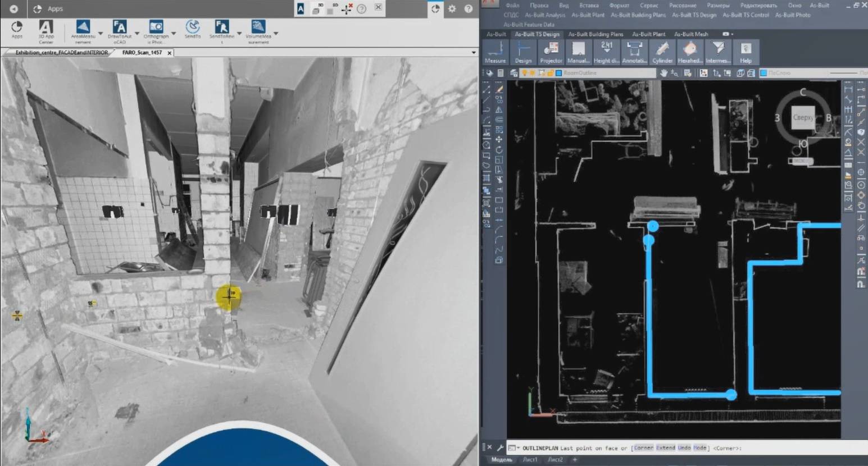
Task: Select the Cylinder tool
Action: coord(662,52)
